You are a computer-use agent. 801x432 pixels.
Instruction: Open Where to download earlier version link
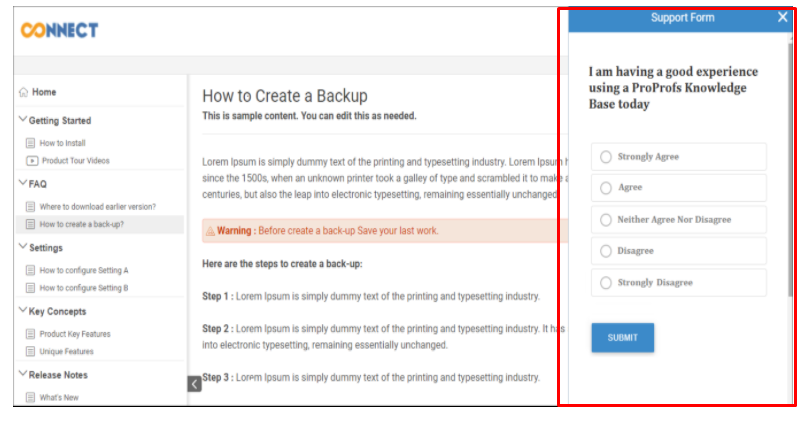tap(97, 206)
